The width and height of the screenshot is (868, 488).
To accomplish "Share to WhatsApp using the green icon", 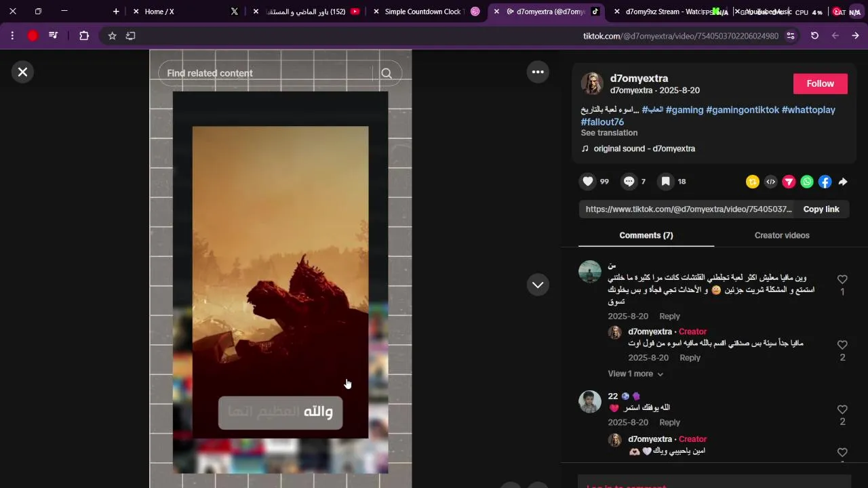I will pos(807,182).
